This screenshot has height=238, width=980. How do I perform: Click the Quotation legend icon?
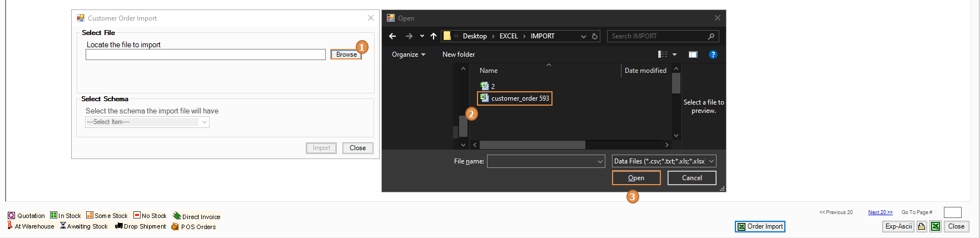click(x=11, y=216)
